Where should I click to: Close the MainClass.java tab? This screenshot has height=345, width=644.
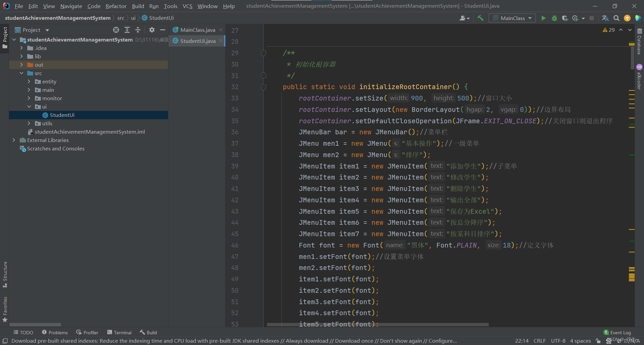[x=221, y=30]
